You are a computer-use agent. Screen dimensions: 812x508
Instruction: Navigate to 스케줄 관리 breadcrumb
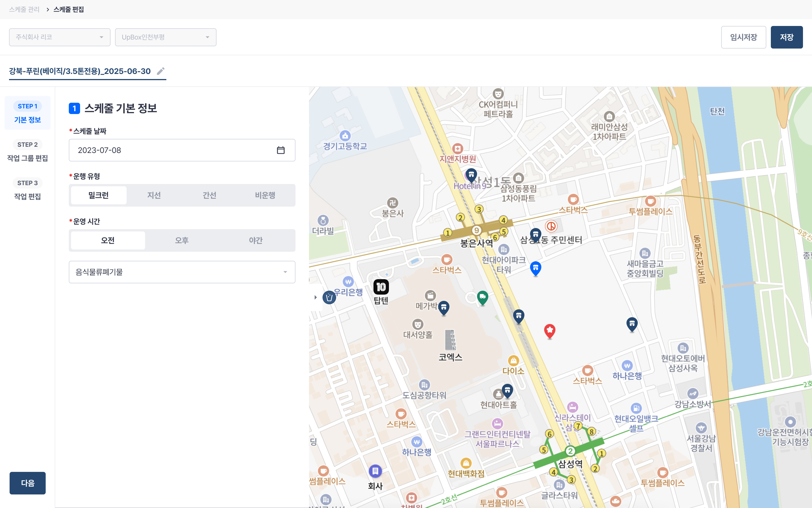(24, 9)
